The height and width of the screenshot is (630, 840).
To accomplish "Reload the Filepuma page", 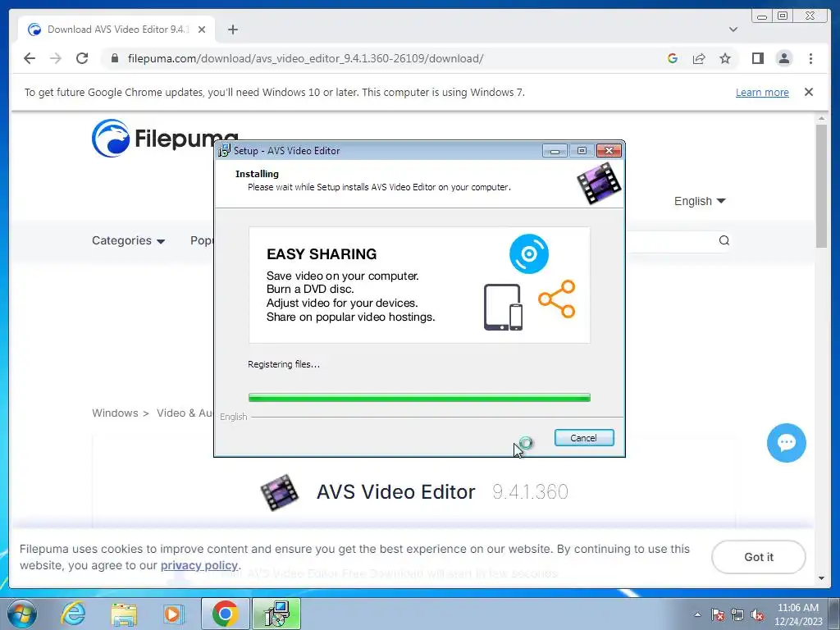I will coord(82,58).
